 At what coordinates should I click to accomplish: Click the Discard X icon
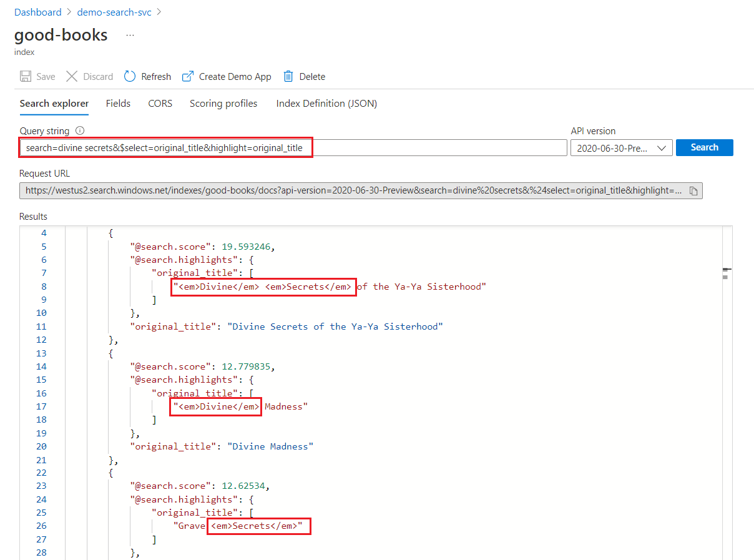[72, 77]
